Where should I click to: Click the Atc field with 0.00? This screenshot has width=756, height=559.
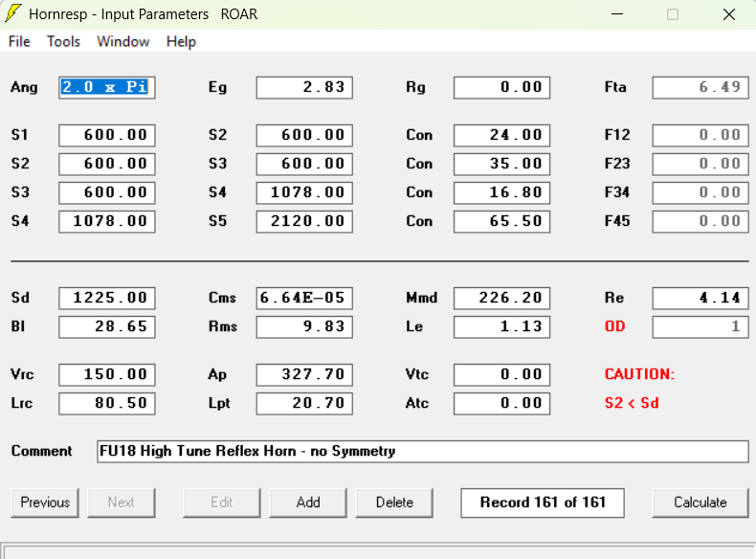pos(501,403)
